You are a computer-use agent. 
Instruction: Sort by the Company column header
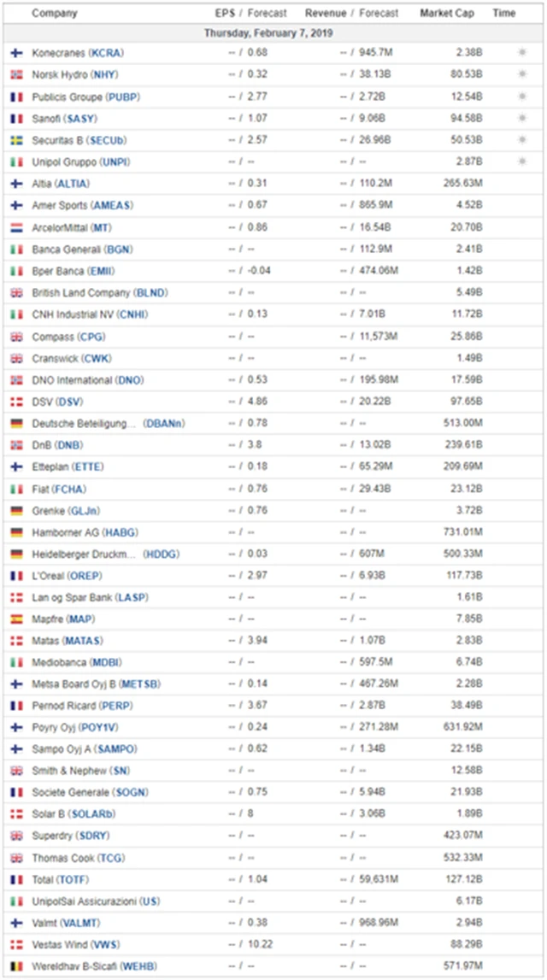[x=54, y=14]
